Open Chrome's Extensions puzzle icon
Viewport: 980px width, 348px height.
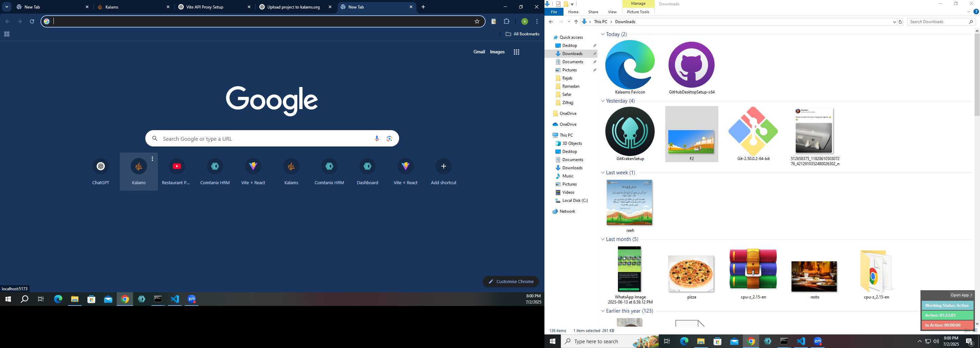click(x=506, y=22)
